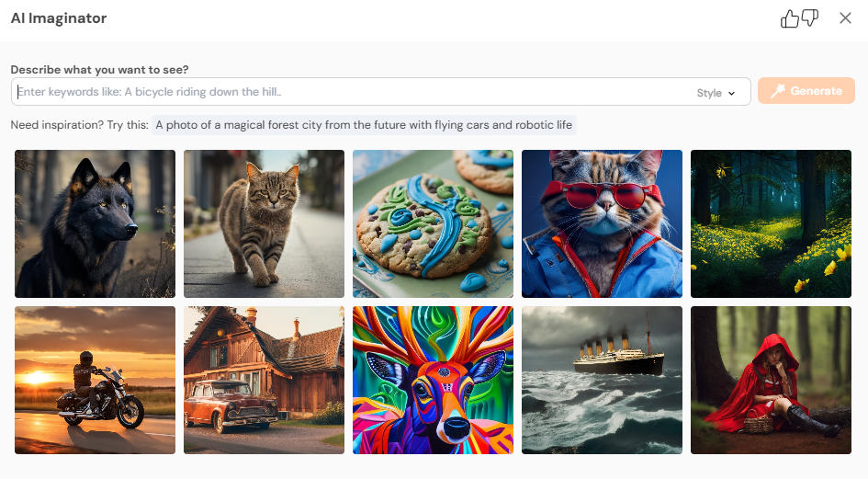The width and height of the screenshot is (868, 479).
Task: Click the Style chevron arrow
Action: [x=731, y=94]
